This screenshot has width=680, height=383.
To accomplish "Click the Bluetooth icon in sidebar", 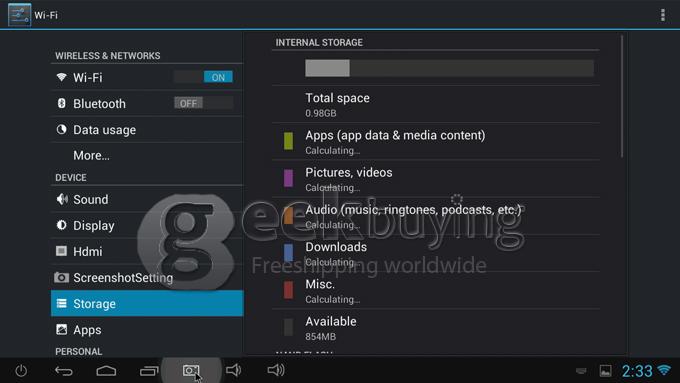I will (62, 103).
